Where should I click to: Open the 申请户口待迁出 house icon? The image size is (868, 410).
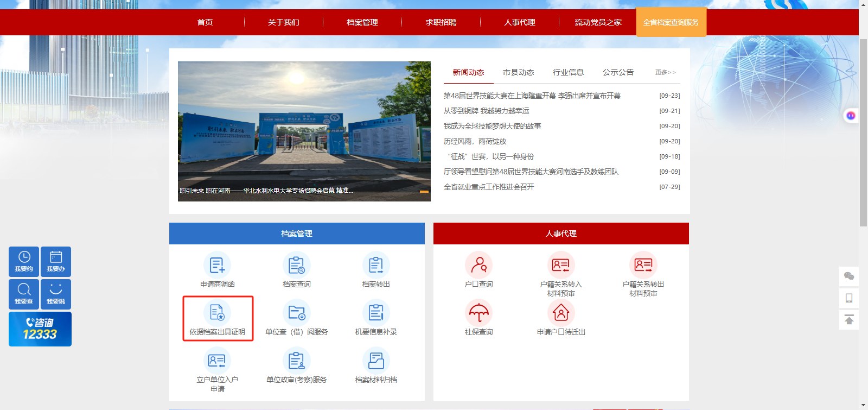[561, 313]
